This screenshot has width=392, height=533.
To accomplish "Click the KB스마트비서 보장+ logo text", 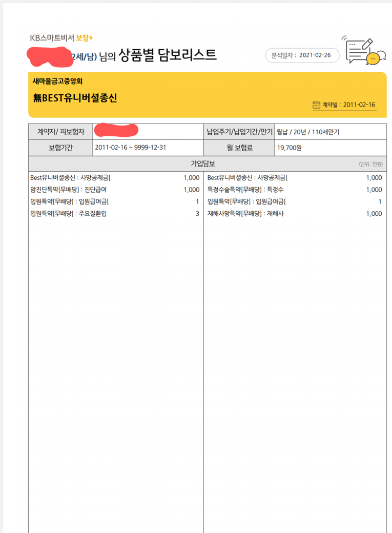I will [x=61, y=37].
